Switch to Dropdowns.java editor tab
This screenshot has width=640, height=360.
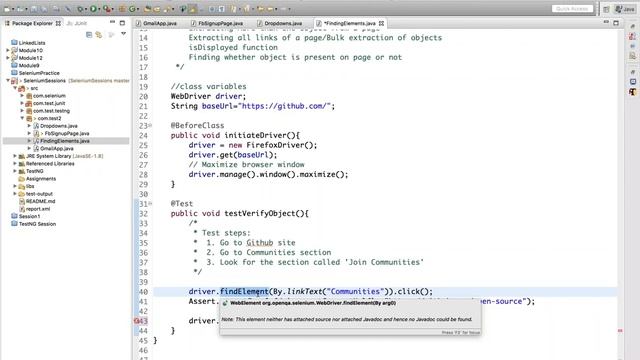click(280, 23)
